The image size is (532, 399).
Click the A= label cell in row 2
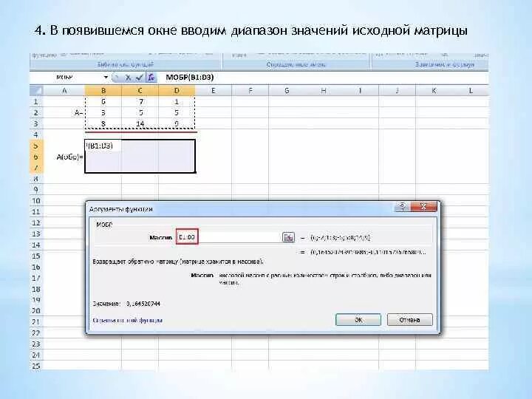tap(64, 112)
